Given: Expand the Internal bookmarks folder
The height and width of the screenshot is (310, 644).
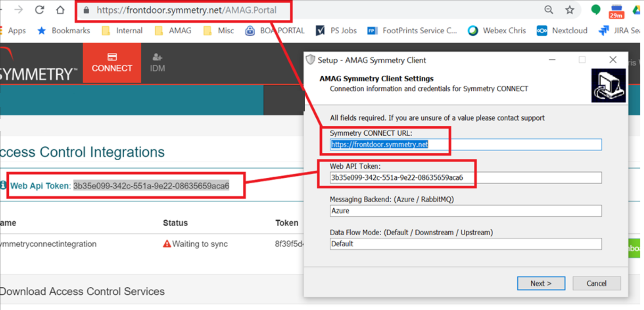Looking at the screenshot, I should tap(122, 31).
